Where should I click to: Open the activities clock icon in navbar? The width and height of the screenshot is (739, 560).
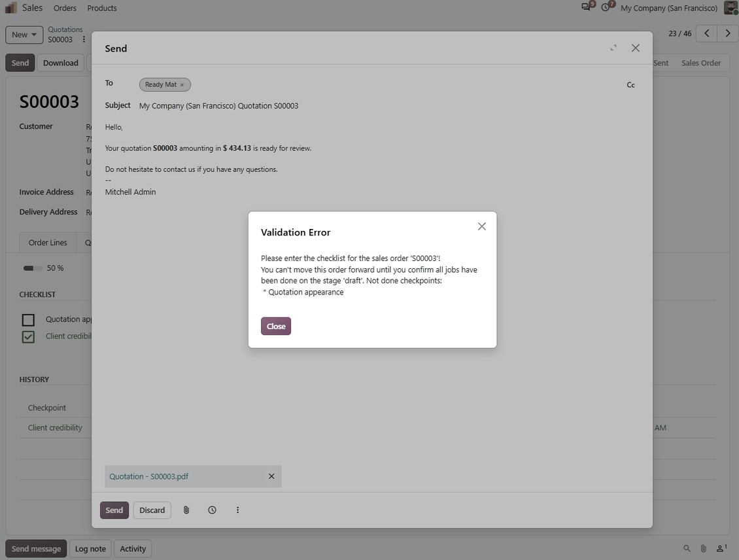[606, 7]
